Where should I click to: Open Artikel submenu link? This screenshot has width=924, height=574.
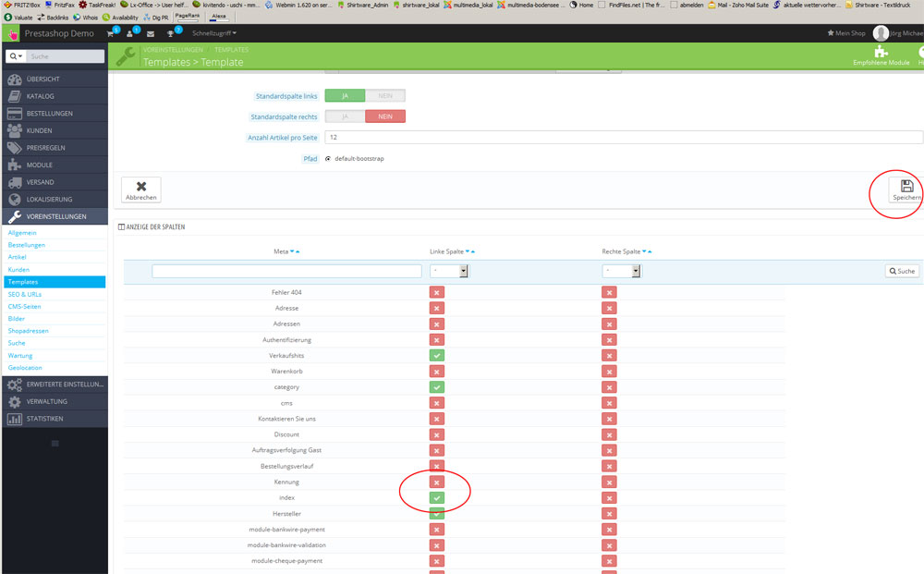[17, 257]
